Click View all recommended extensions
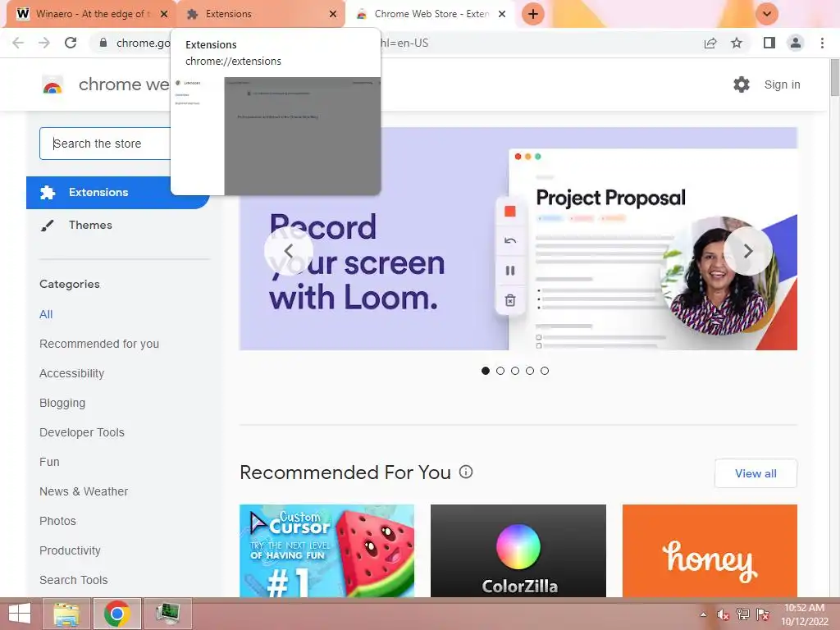 [x=756, y=473]
